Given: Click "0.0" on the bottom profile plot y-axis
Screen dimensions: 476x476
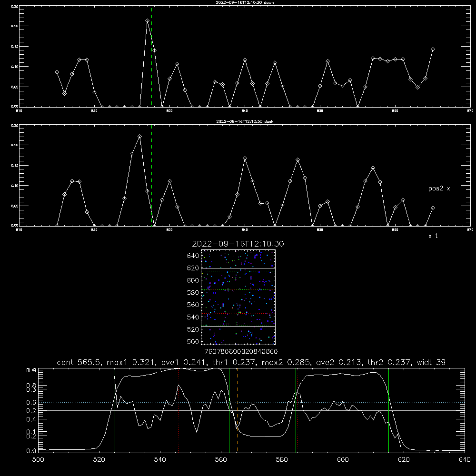Looking at the screenshot, I should (31, 451).
